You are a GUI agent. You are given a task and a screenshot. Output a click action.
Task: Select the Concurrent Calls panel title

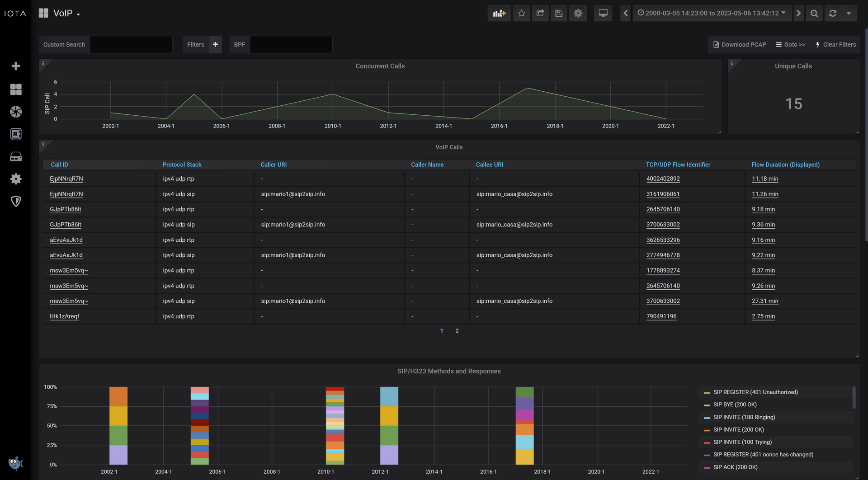click(x=380, y=66)
